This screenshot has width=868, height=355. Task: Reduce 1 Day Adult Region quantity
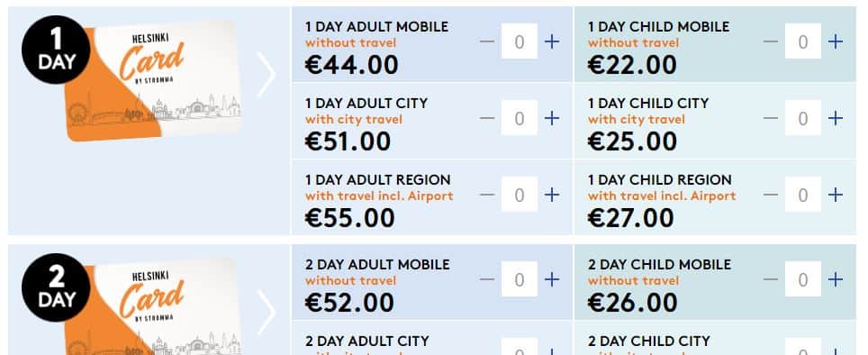486,195
